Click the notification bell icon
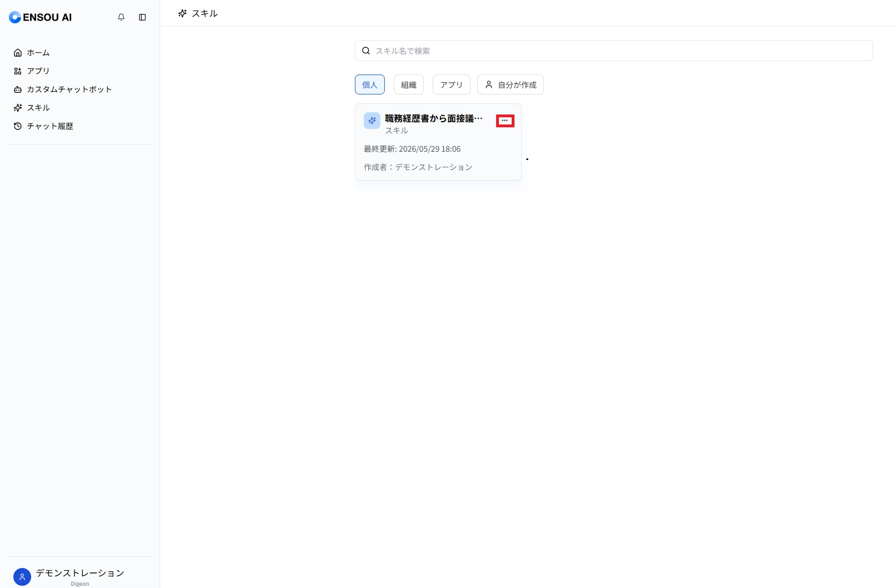Screen dimensions: 896x588 click(121, 17)
